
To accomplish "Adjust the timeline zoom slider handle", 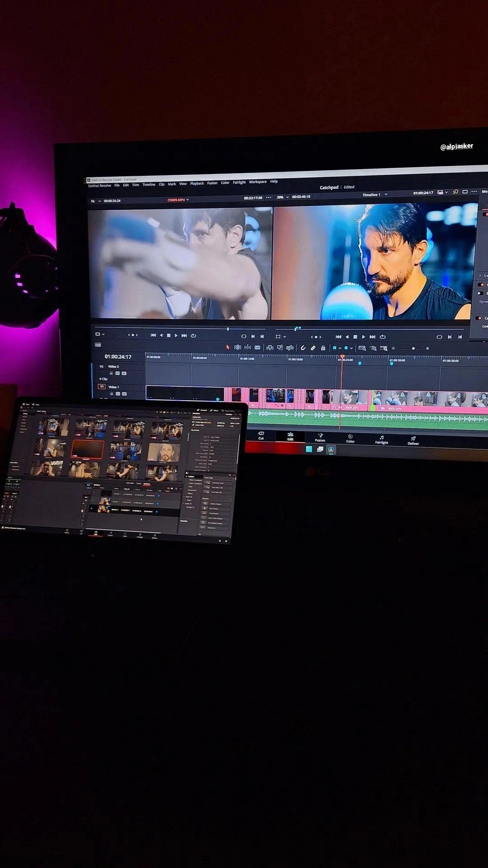I will pyautogui.click(x=413, y=348).
